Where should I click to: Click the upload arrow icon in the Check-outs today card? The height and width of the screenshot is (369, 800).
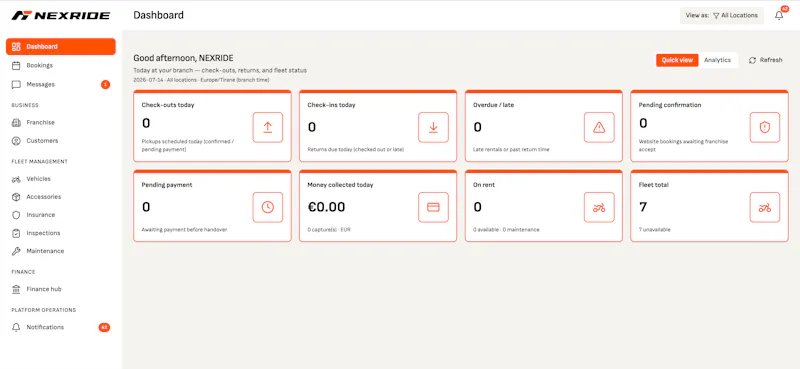[267, 128]
